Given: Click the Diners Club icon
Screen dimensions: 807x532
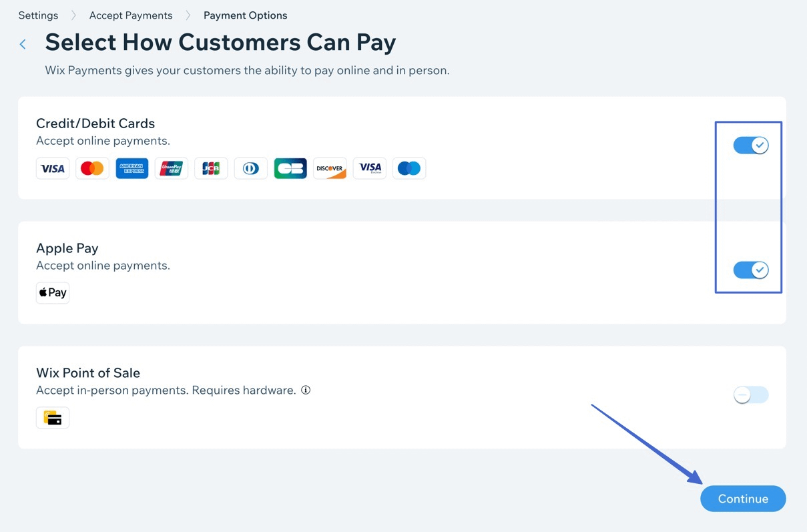Looking at the screenshot, I should pyautogui.click(x=250, y=168).
